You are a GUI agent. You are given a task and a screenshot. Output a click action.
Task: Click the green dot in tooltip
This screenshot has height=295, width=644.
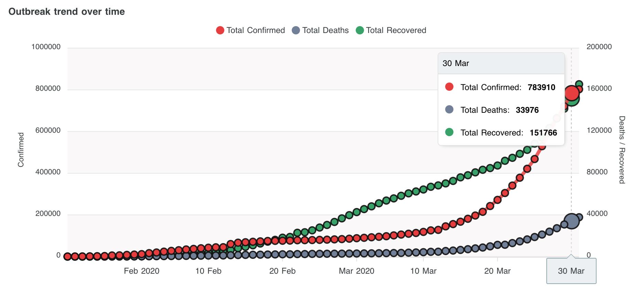[449, 132]
